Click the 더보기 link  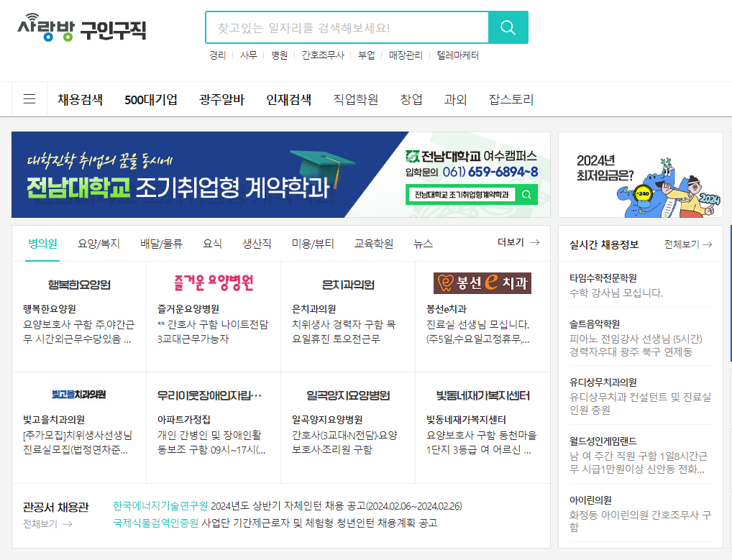511,242
